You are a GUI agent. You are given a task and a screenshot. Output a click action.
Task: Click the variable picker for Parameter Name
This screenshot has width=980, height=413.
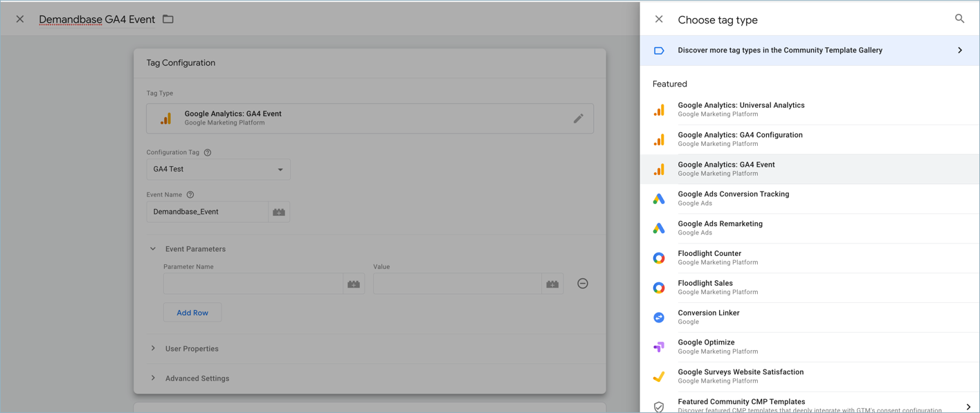(x=354, y=284)
